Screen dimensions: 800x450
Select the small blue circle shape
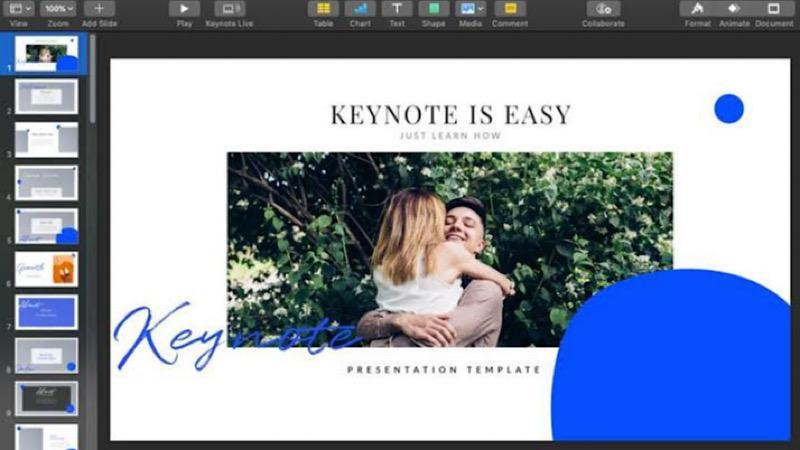729,109
